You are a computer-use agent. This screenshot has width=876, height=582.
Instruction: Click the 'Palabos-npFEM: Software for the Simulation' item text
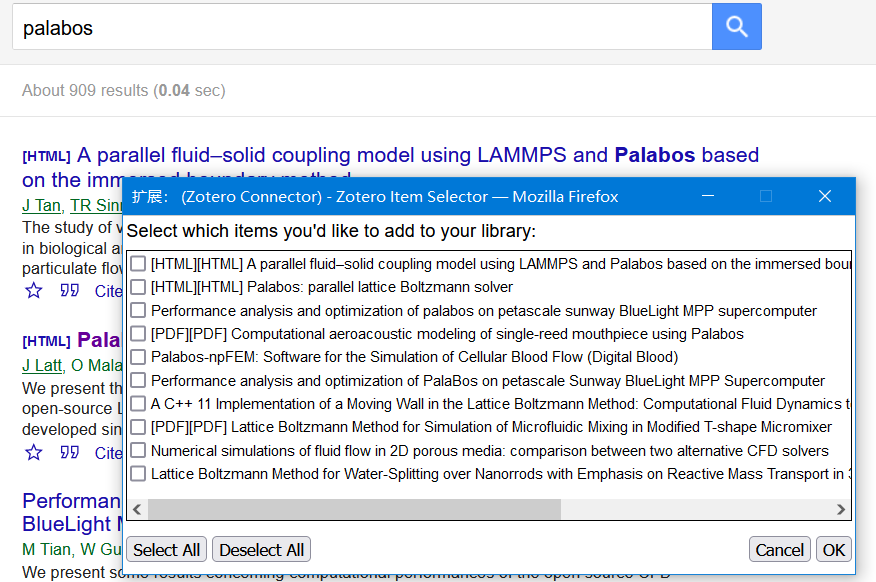coord(415,357)
